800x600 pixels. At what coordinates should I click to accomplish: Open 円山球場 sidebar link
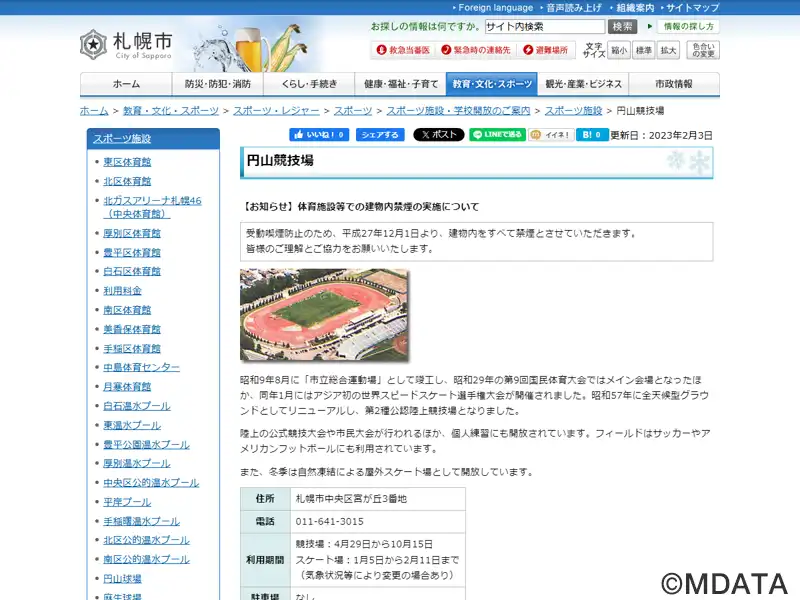(x=122, y=579)
